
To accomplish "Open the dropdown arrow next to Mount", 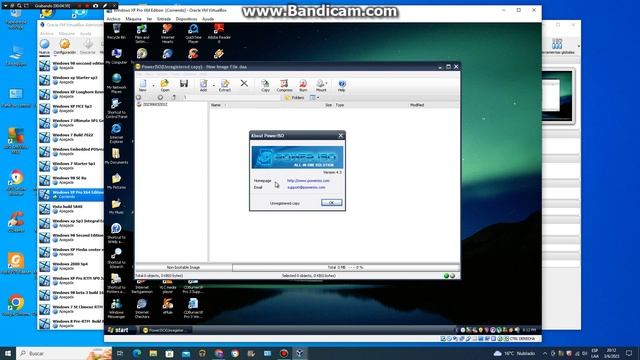I will pyautogui.click(x=327, y=84).
